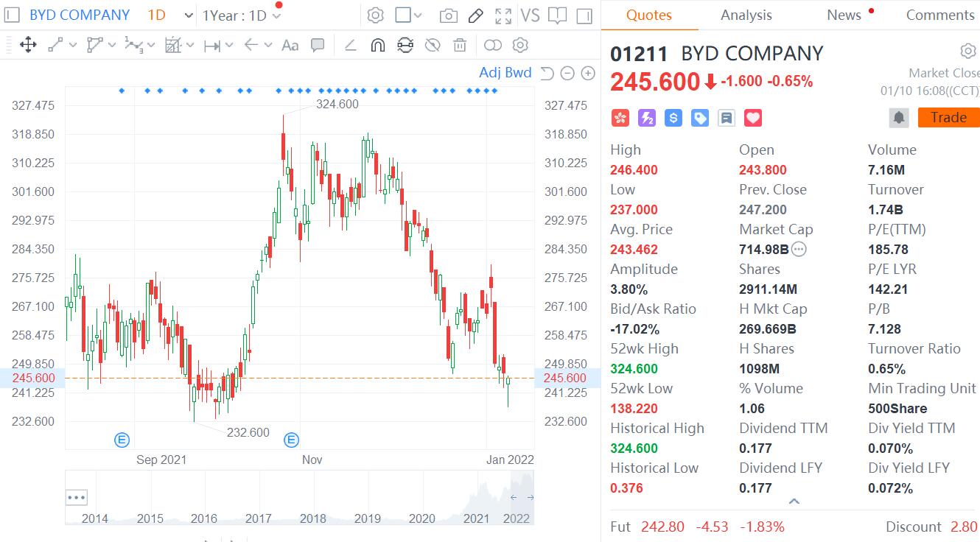
Task: Click the orange Trade button
Action: click(x=948, y=118)
